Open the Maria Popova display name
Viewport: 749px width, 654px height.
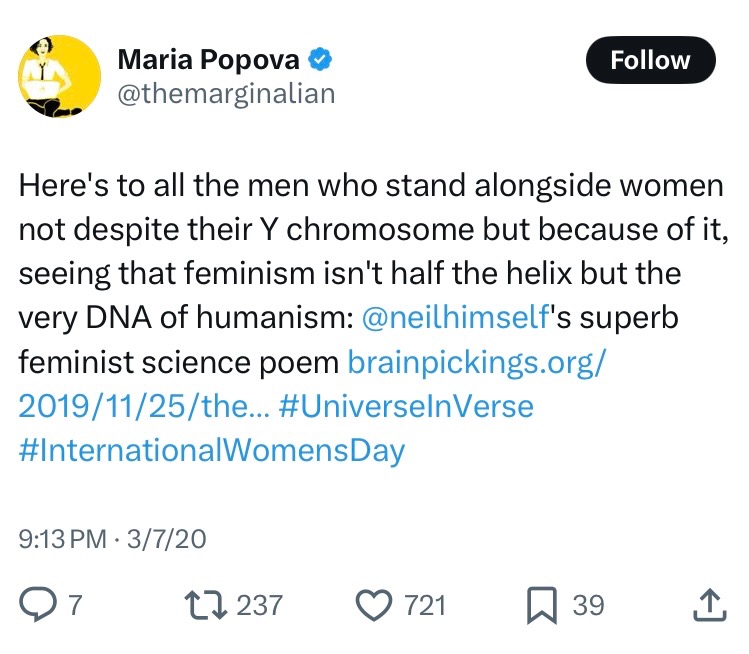pyautogui.click(x=212, y=60)
